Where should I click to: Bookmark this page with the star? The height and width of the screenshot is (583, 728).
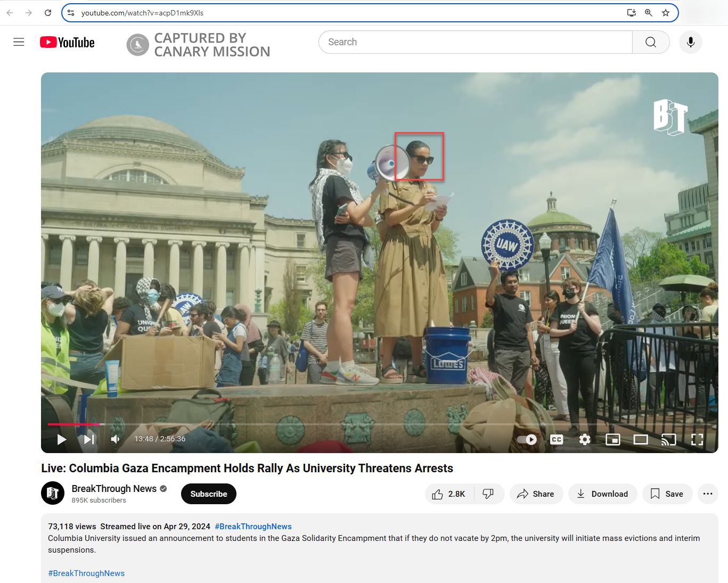[x=666, y=12]
